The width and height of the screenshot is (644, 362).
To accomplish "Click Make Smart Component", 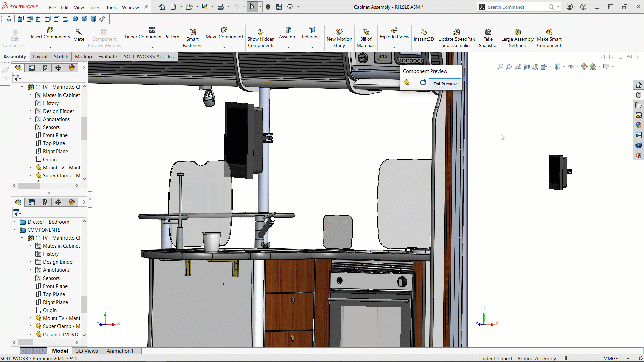I will pyautogui.click(x=549, y=39).
